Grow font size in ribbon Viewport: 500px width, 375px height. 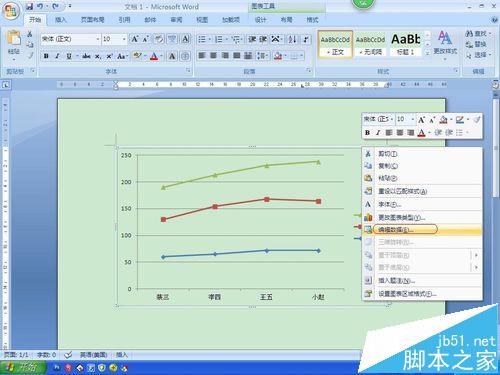coord(134,39)
